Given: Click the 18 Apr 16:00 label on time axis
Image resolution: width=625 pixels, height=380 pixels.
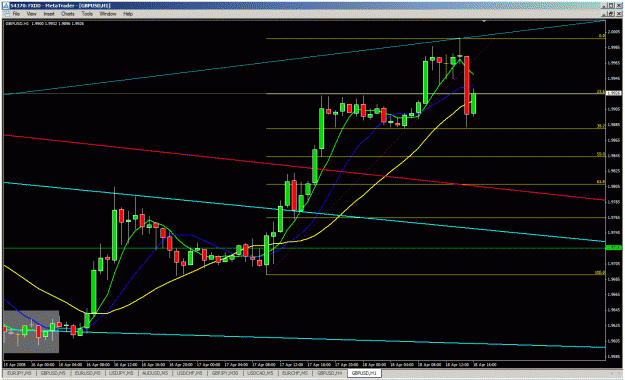Looking at the screenshot, I should tap(484, 364).
